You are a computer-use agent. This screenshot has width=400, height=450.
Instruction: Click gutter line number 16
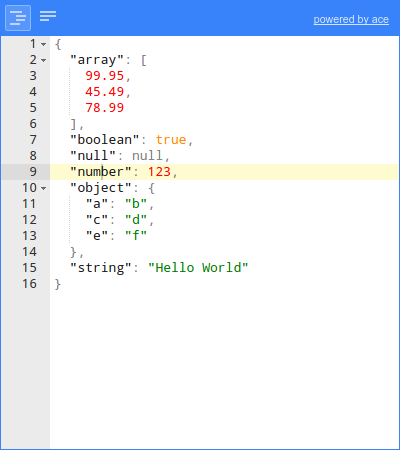tap(29, 284)
